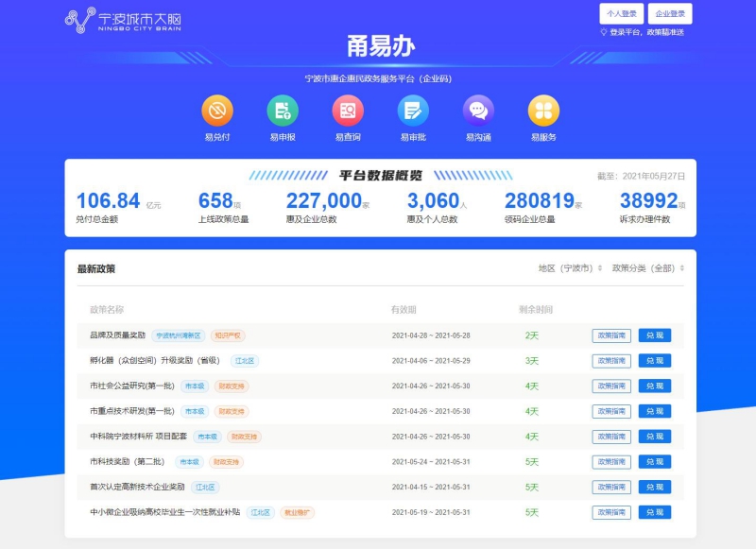Screen dimensions: 756x549
Task: Open the 易申报 service icon
Action: [283, 111]
